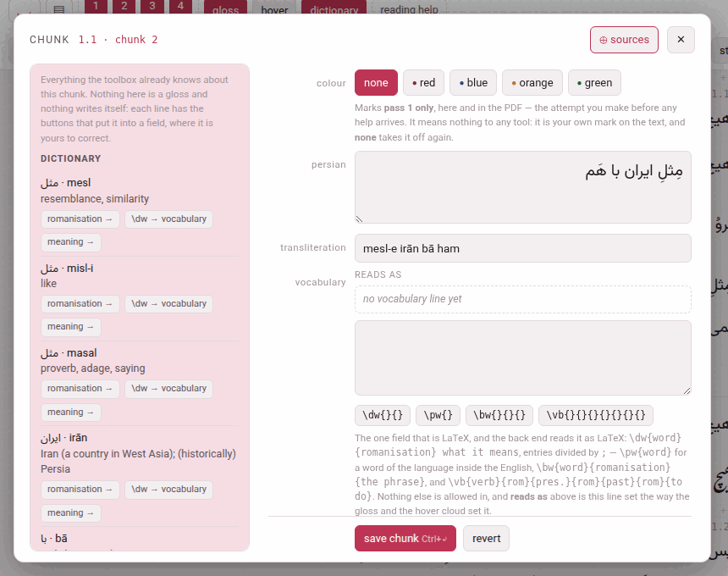This screenshot has height=576, width=728.
Task: Send masal romanisation to field
Action: point(80,389)
